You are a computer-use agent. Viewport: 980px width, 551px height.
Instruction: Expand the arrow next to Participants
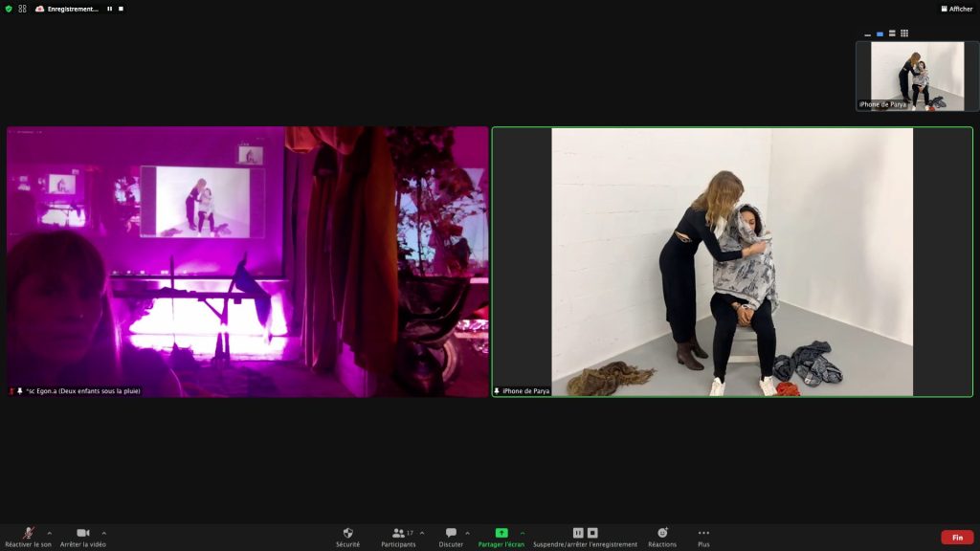click(x=422, y=533)
